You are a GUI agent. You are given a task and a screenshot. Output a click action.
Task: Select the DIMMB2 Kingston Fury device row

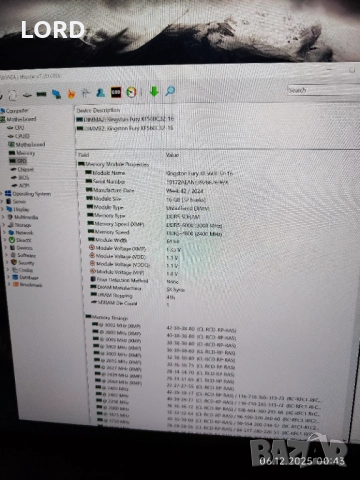tap(125, 128)
